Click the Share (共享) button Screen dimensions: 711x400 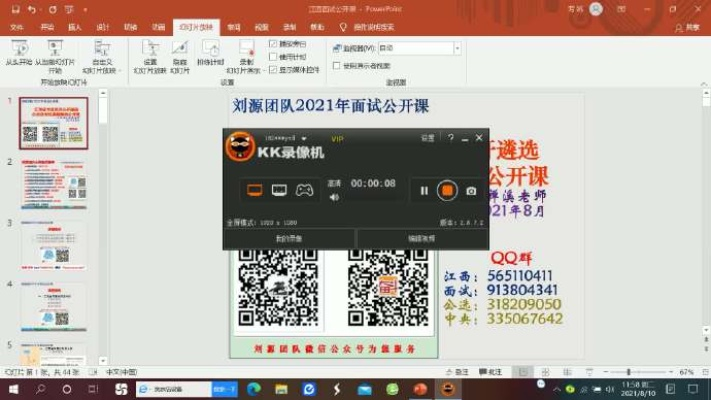(x=687, y=28)
